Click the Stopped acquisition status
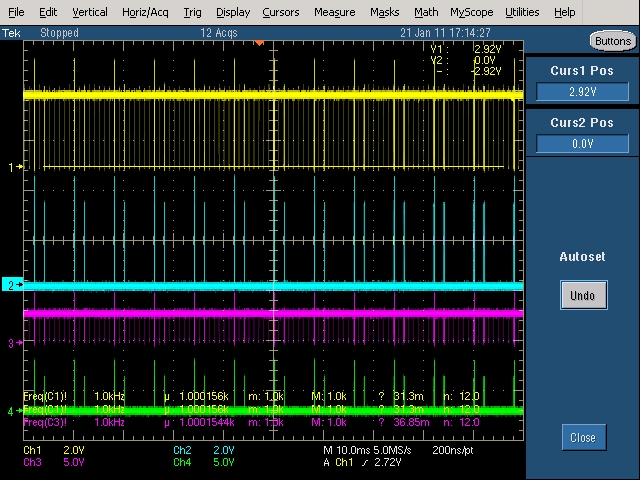Screen dimensions: 640x480 [x=59, y=33]
